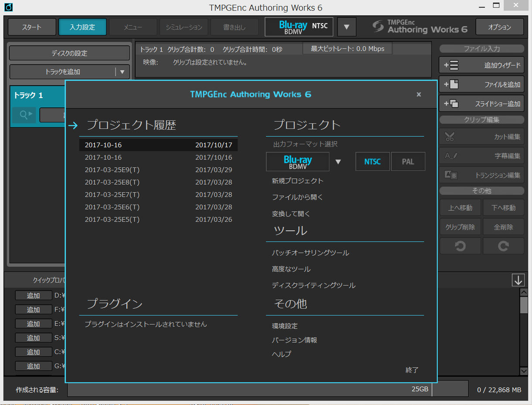Open the ヘルプ link
532x405 pixels.
(x=282, y=354)
